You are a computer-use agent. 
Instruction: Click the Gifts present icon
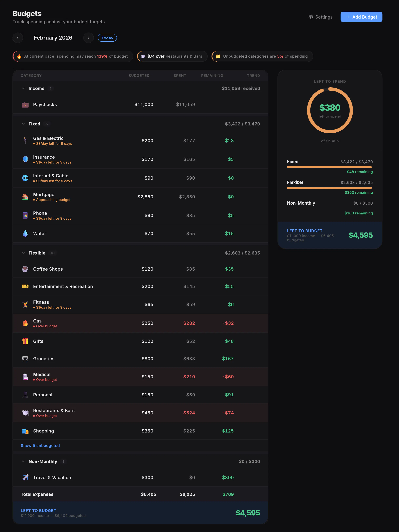click(x=25, y=341)
